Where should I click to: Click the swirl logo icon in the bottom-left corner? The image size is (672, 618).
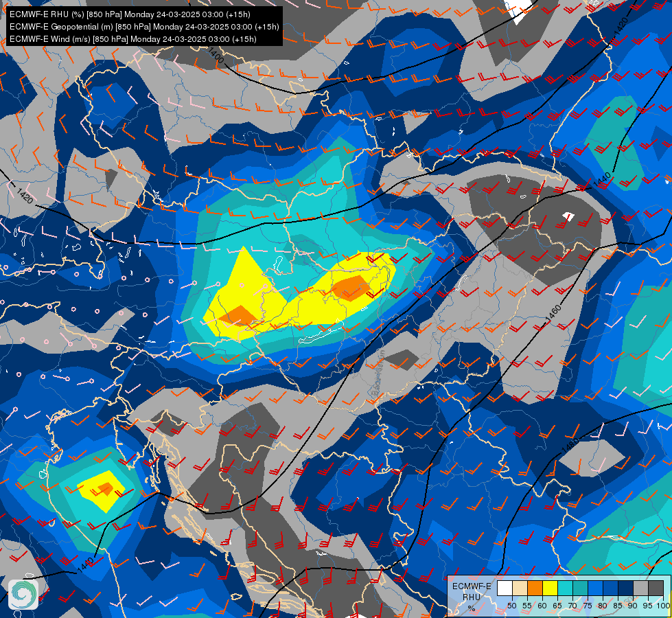click(23, 595)
